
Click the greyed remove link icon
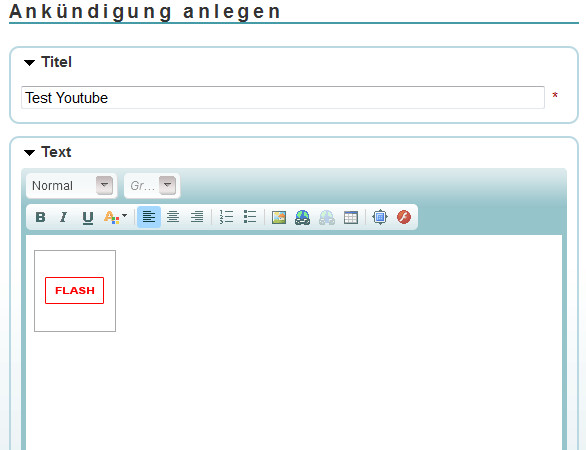click(x=327, y=217)
